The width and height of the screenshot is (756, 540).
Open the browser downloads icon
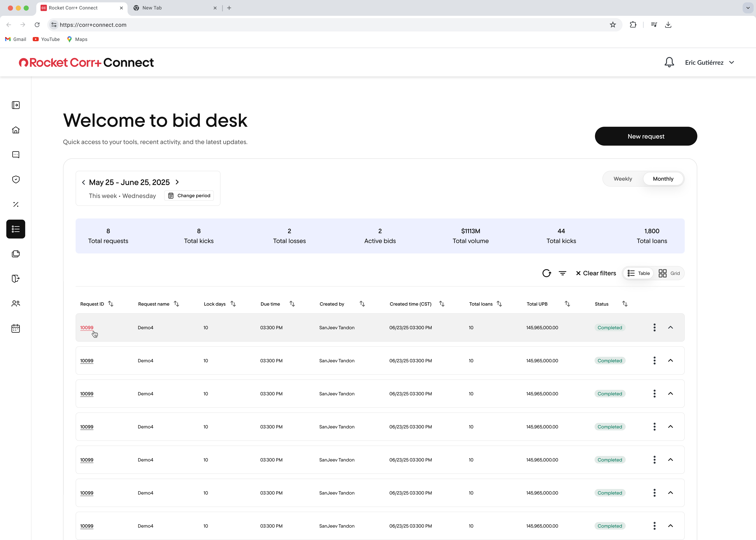click(668, 25)
